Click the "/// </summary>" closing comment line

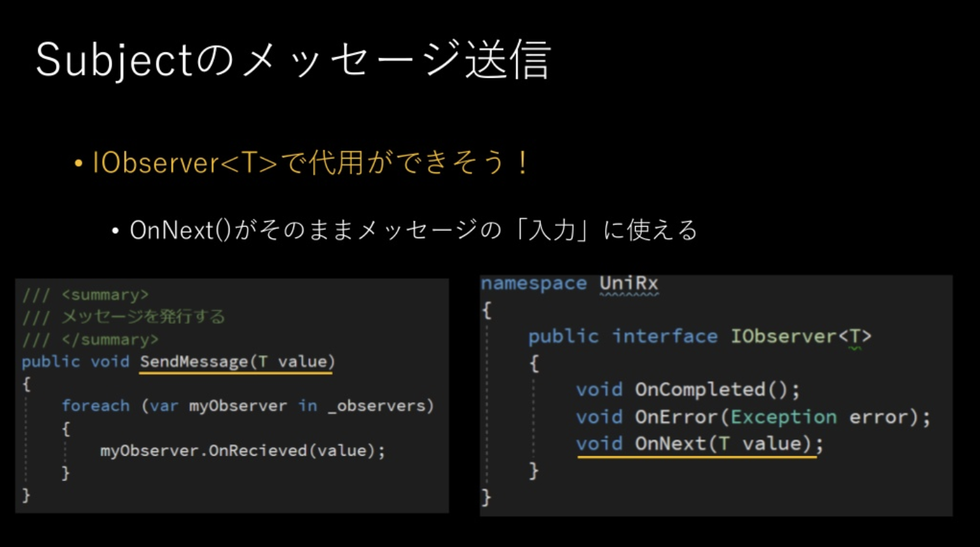[91, 339]
